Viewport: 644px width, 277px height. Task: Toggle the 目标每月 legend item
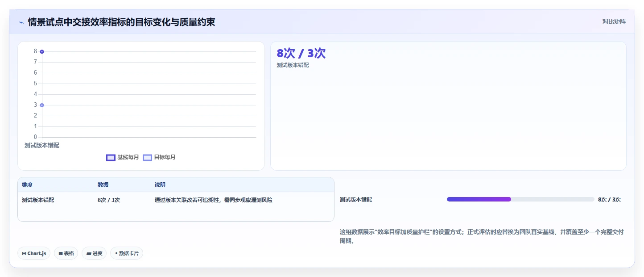[159, 157]
